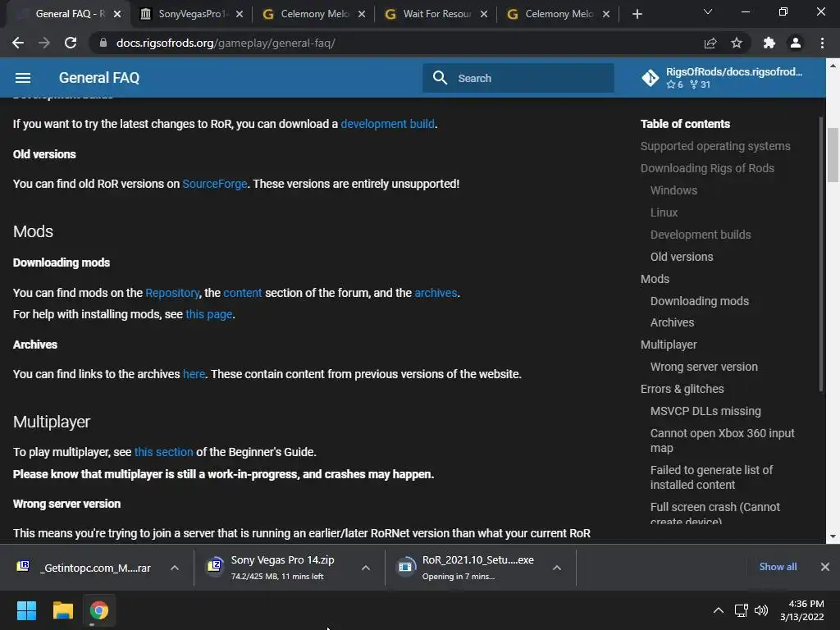
Task: Open the hamburger navigation menu
Action: pyautogui.click(x=22, y=78)
